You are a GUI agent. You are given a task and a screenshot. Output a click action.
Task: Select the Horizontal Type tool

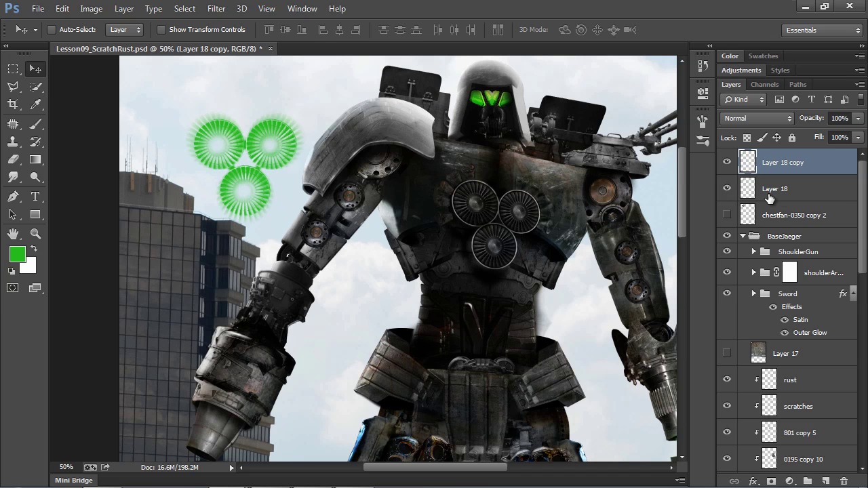coord(35,197)
